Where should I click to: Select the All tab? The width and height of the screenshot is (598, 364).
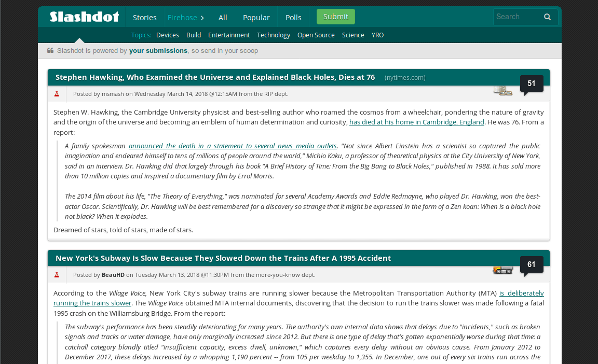click(x=223, y=18)
